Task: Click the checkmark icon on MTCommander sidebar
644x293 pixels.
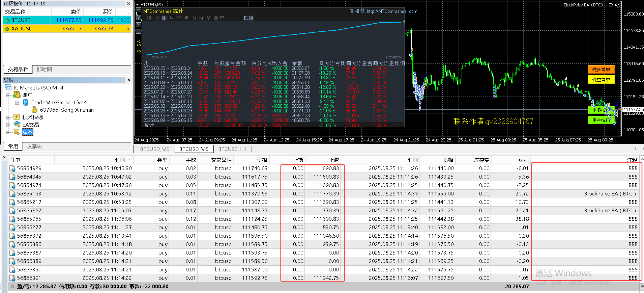Action: (138, 31)
